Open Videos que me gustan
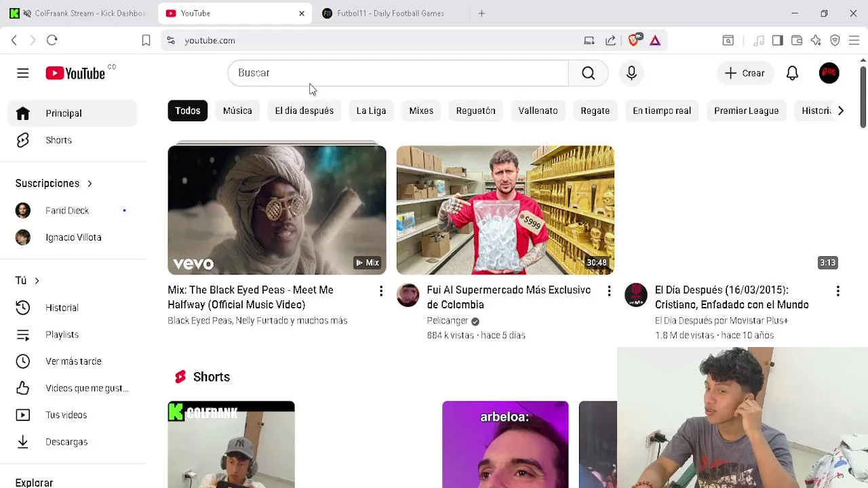Screen dimensions: 868x488 tap(73, 388)
